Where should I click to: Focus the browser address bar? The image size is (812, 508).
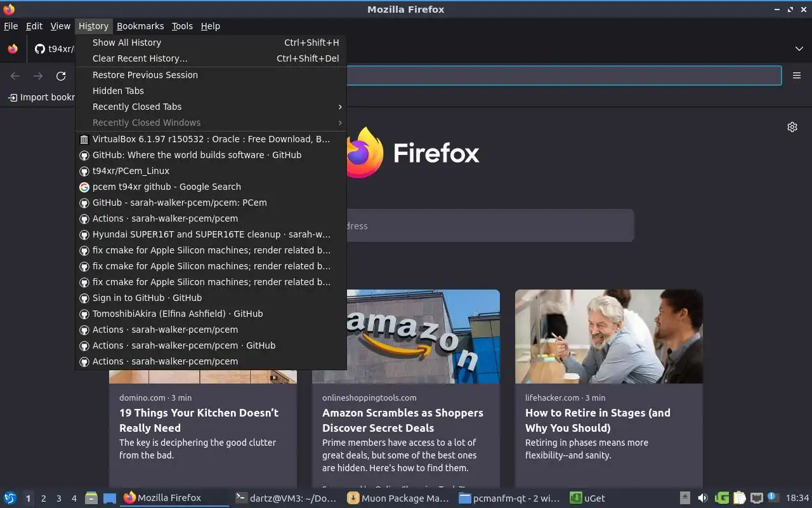point(563,76)
